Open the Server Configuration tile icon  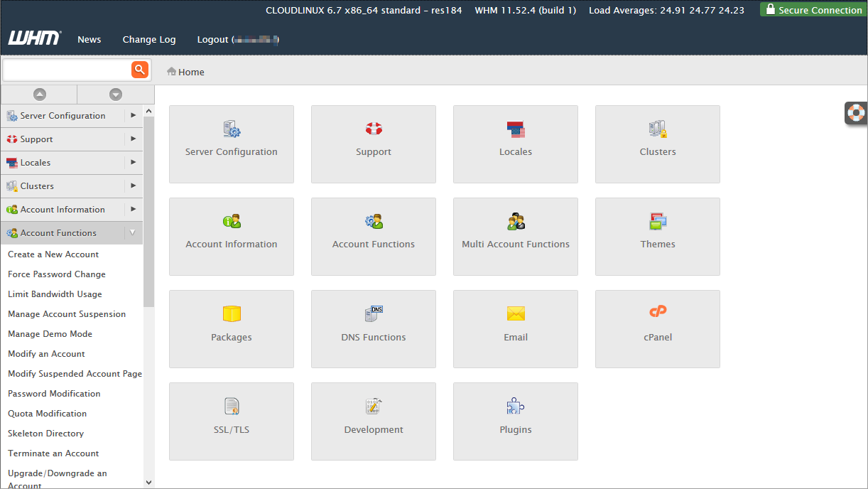[x=232, y=129]
